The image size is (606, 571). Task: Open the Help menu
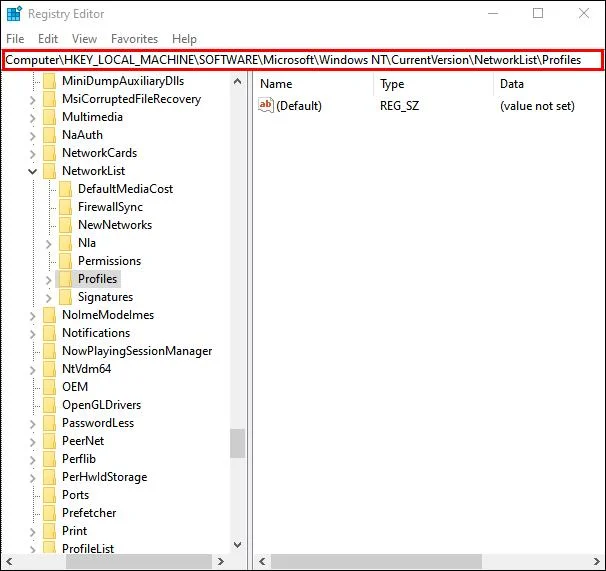pos(184,39)
